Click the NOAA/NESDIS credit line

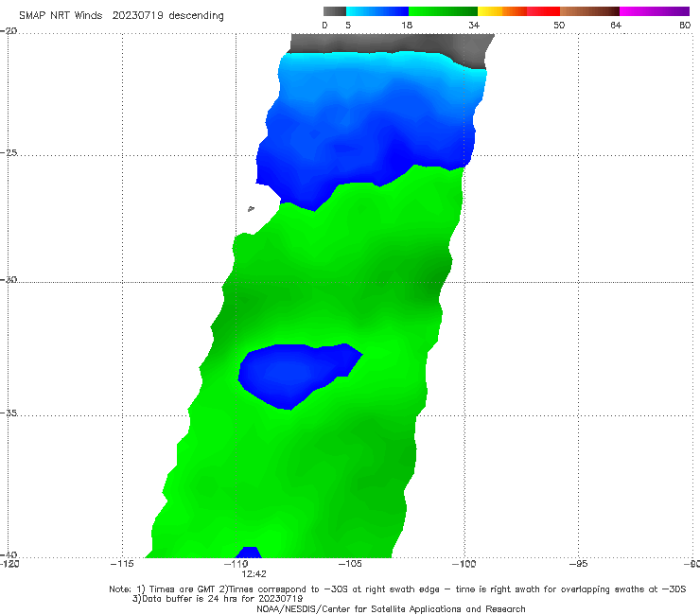pos(391,608)
